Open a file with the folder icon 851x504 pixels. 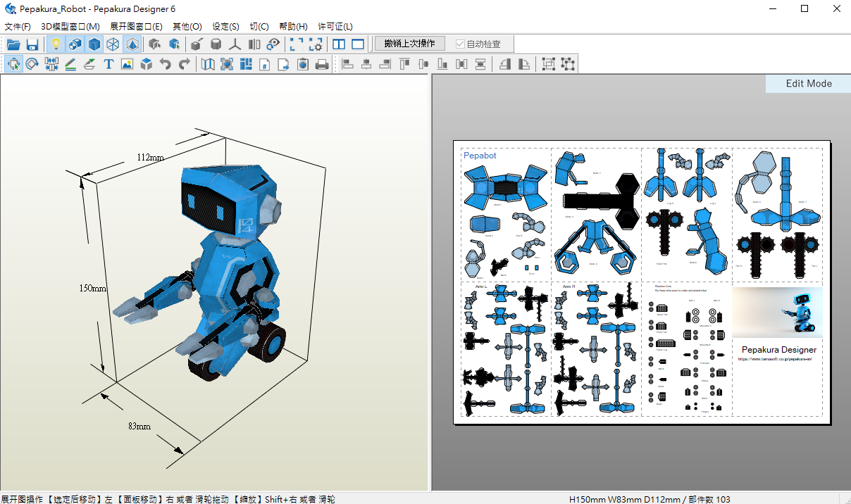pyautogui.click(x=13, y=44)
